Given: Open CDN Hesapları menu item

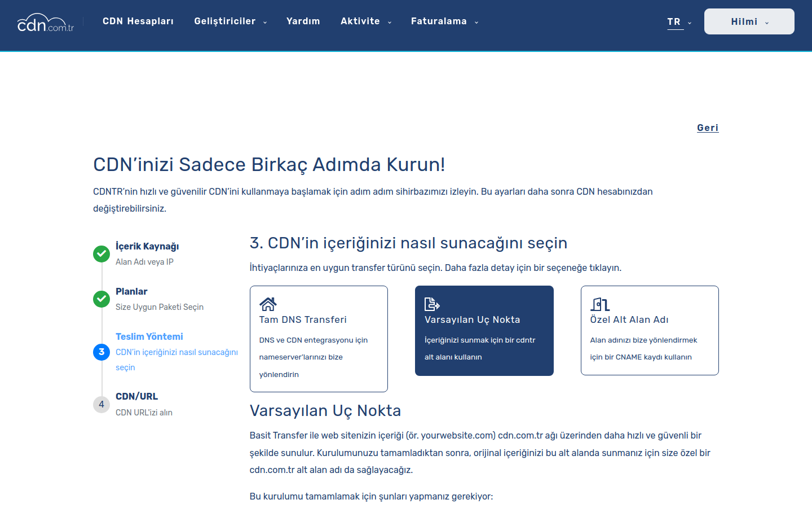Looking at the screenshot, I should click(x=138, y=21).
